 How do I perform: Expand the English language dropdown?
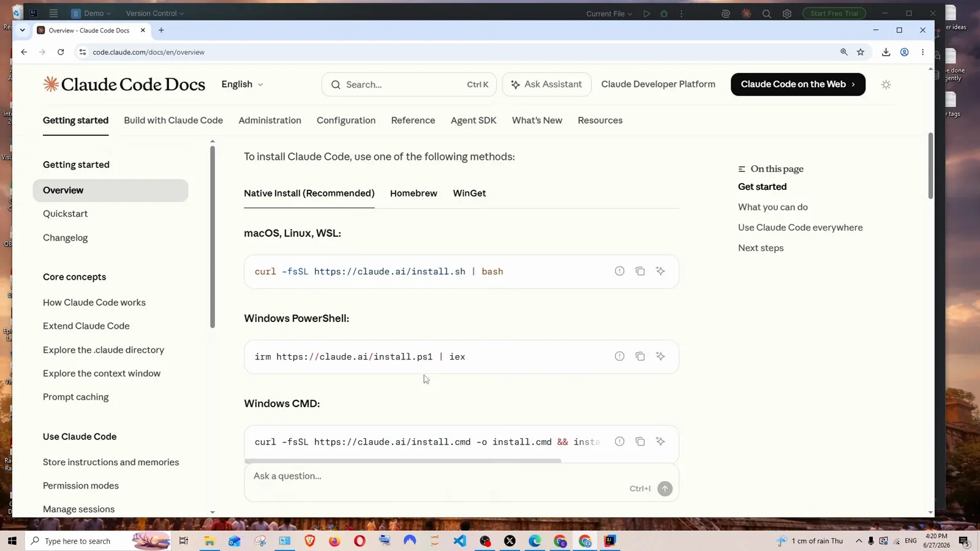click(243, 84)
